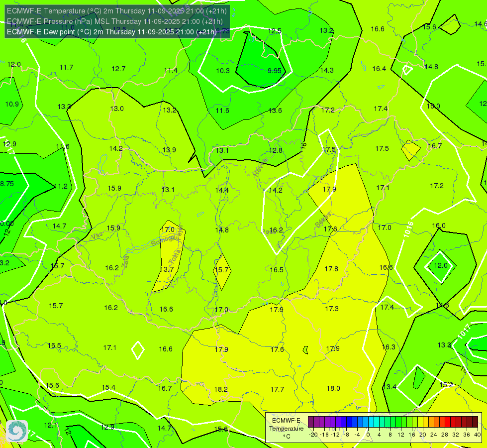
Task: Click the 10.3 temperature value
Action: 223,71
